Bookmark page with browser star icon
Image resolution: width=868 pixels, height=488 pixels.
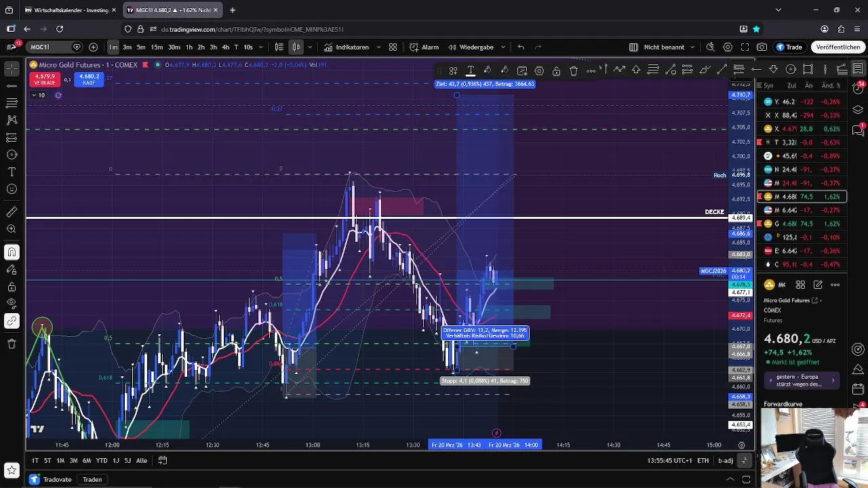click(x=756, y=29)
